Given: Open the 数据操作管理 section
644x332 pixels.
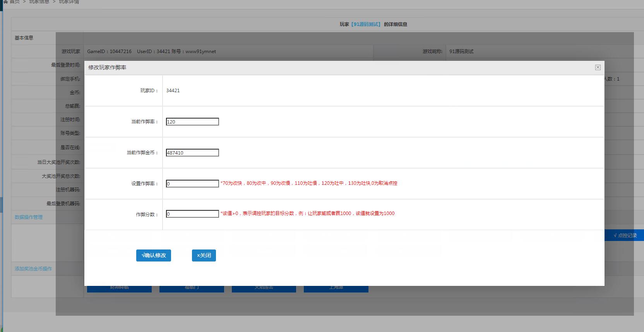Looking at the screenshot, I should [x=29, y=217].
